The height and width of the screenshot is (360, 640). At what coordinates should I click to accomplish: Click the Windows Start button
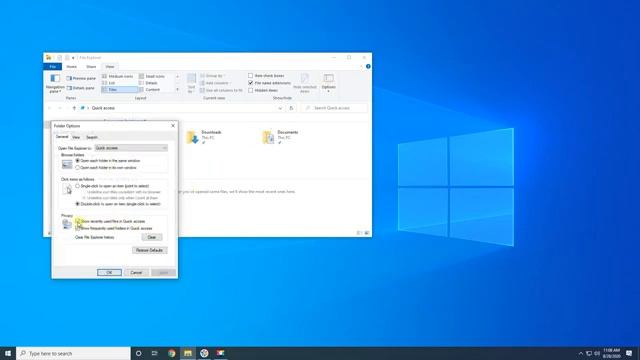tap(8, 353)
